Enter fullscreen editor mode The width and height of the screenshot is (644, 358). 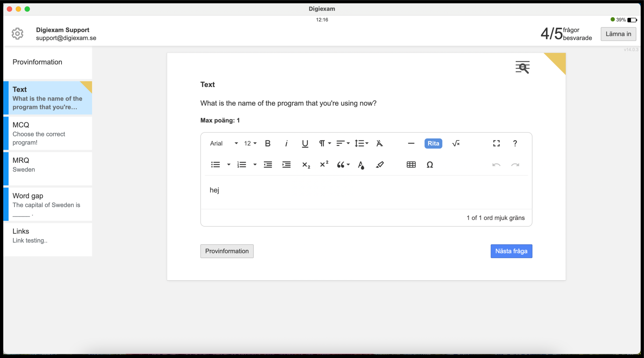pos(496,143)
